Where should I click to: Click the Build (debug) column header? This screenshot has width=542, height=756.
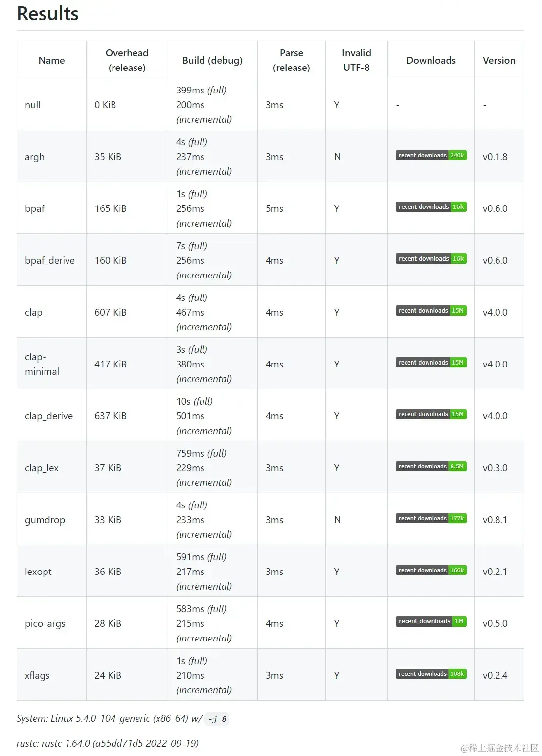[212, 60]
